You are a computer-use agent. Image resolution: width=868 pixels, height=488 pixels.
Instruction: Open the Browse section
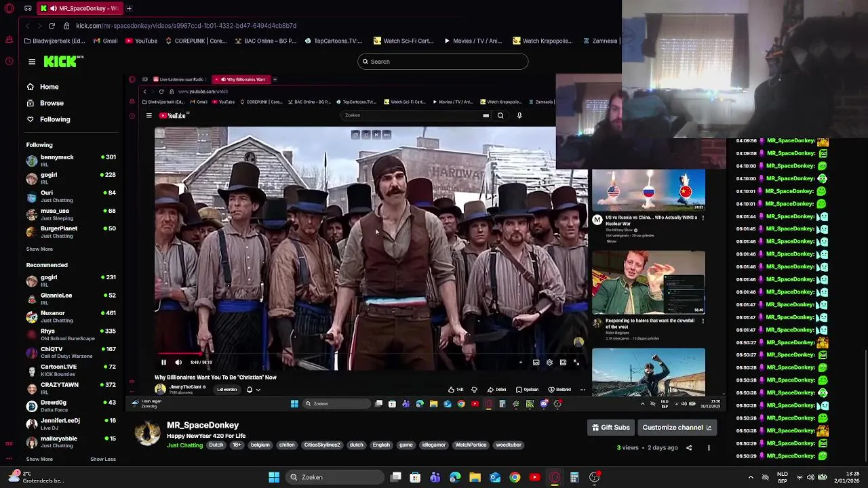[x=45, y=103]
